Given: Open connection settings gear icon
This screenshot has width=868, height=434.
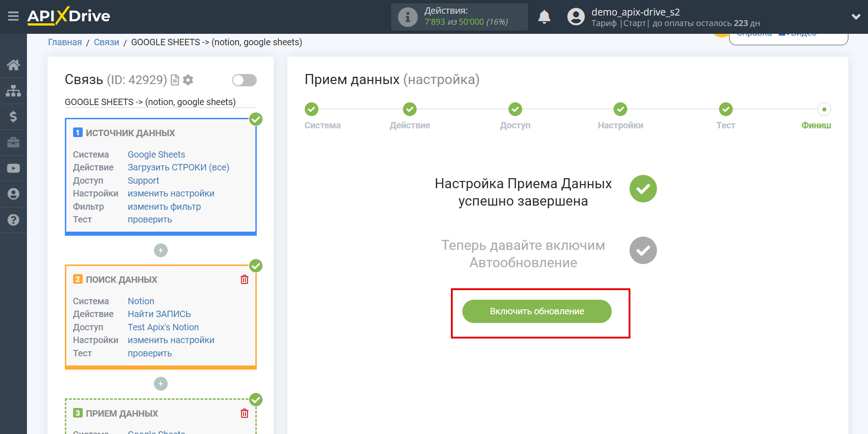Looking at the screenshot, I should pos(188,80).
